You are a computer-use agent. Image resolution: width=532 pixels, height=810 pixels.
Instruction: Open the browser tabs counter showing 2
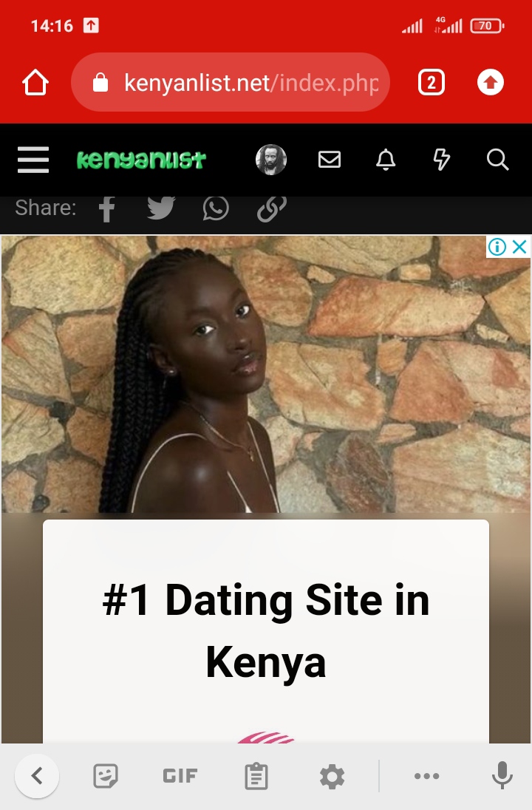pos(432,83)
